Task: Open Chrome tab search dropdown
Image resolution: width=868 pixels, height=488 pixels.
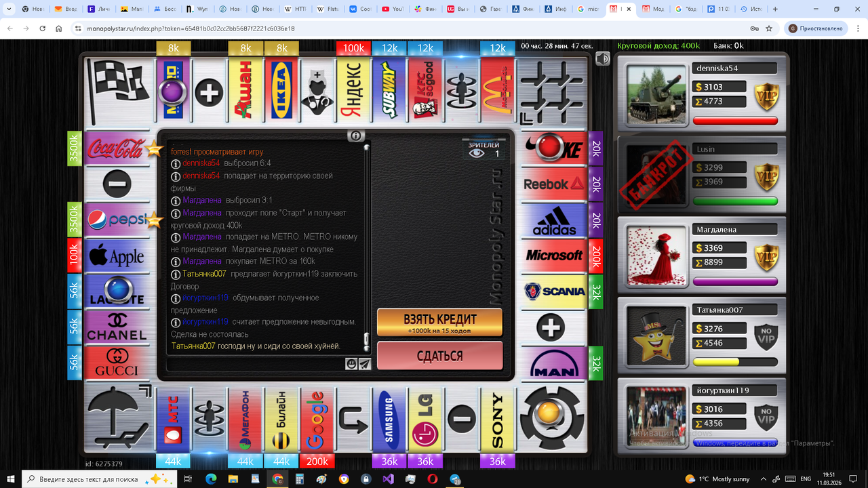Action: click(x=8, y=9)
